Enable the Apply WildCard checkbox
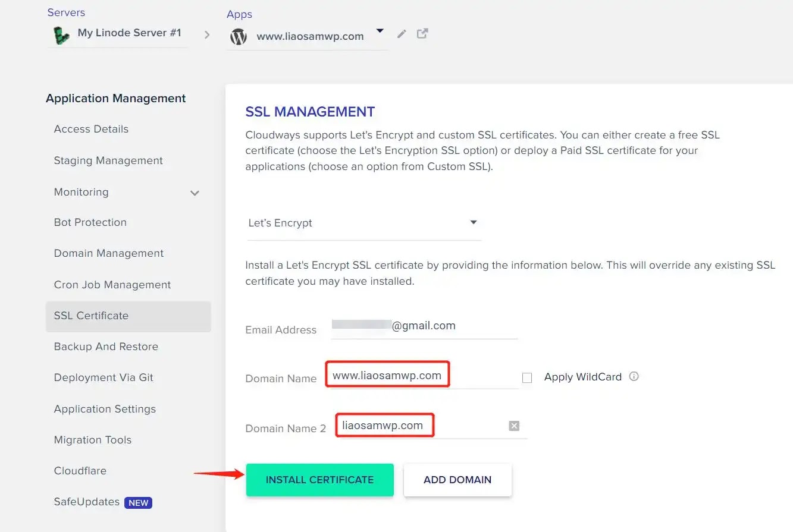793x532 pixels. pyautogui.click(x=527, y=378)
